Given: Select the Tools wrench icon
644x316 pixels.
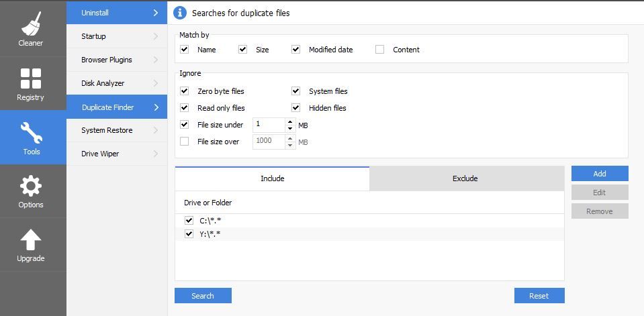Looking at the screenshot, I should coord(32,132).
